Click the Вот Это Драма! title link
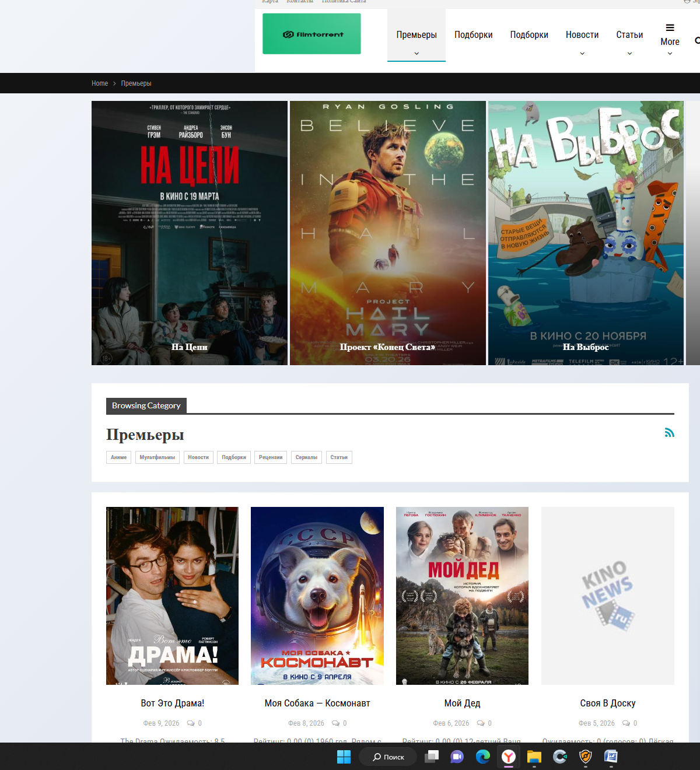Viewport: 700px width, 770px height. point(173,703)
